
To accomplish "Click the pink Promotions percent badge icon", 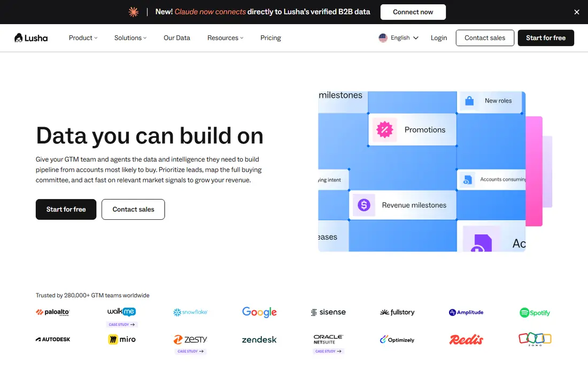I will [x=384, y=130].
